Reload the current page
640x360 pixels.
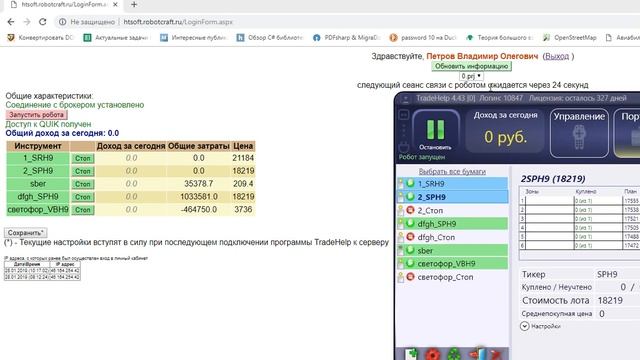pyautogui.click(x=42, y=22)
